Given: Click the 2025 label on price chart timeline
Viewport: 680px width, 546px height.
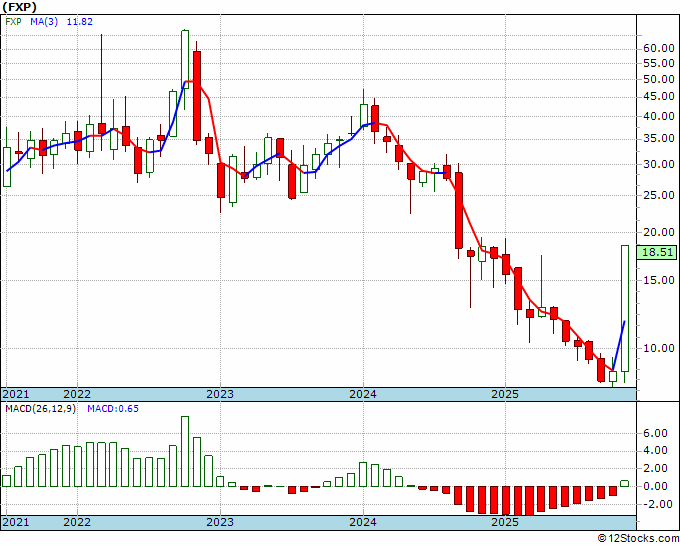Looking at the screenshot, I should click(x=505, y=394).
